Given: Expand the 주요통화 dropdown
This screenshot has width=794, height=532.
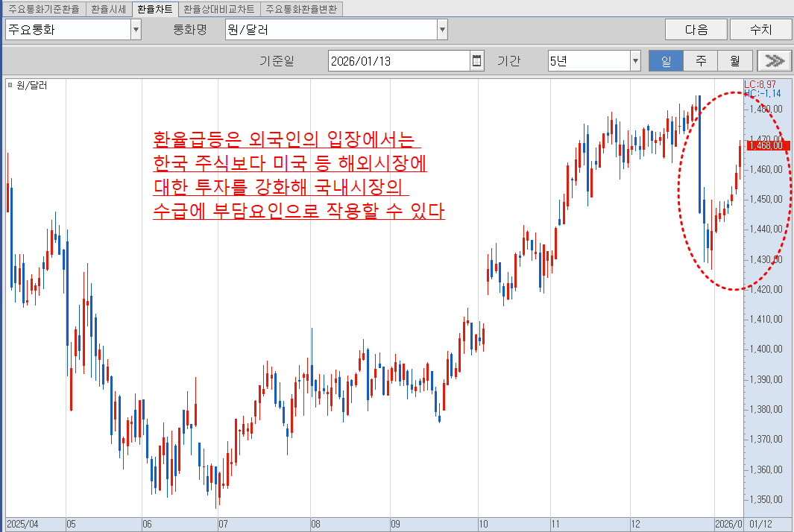Looking at the screenshot, I should click(x=136, y=30).
